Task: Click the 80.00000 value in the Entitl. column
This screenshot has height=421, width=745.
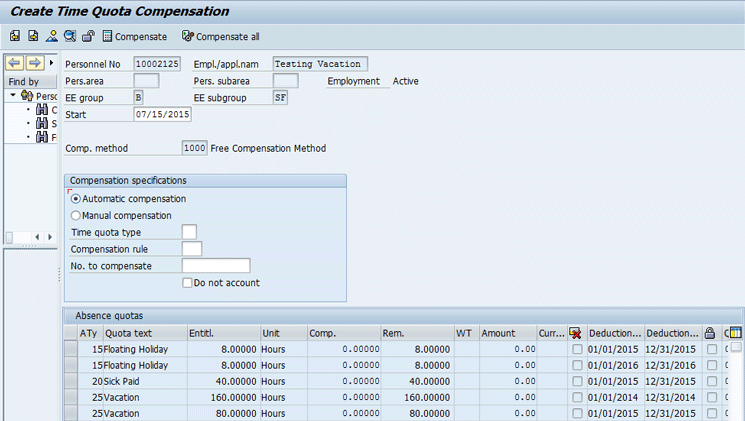Action: [x=224, y=413]
